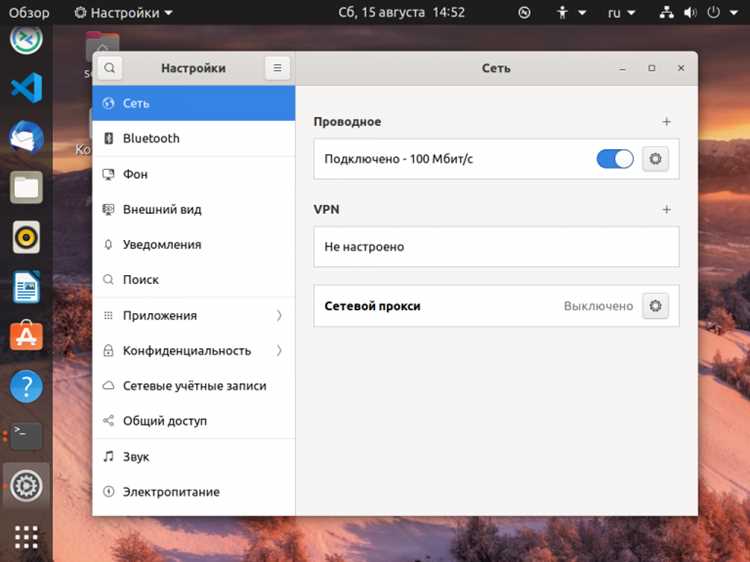Select Bluetooth in the sidebar
Viewport: 750px width, 562px height.
pyautogui.click(x=194, y=138)
